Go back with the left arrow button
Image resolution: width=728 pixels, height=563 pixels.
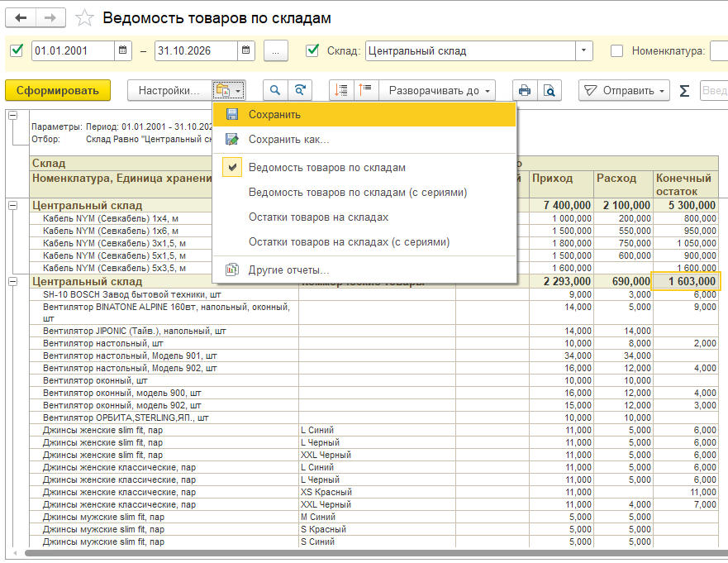[21, 18]
